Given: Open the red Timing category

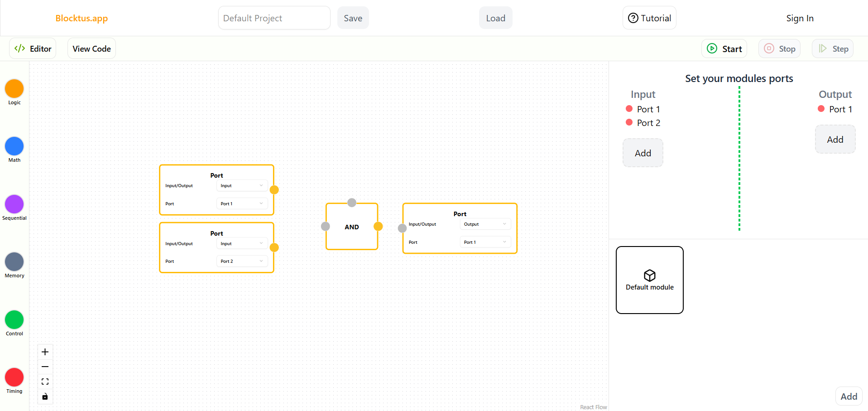Looking at the screenshot, I should tap(14, 377).
